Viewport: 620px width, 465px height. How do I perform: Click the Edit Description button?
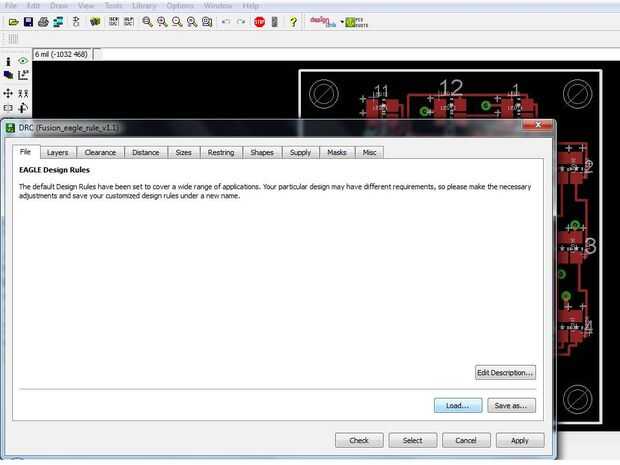click(x=505, y=372)
